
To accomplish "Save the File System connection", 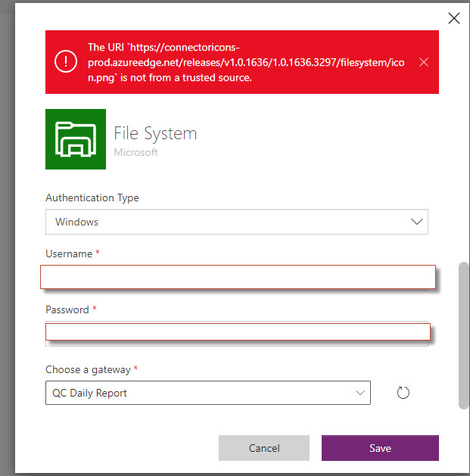I will (380, 448).
